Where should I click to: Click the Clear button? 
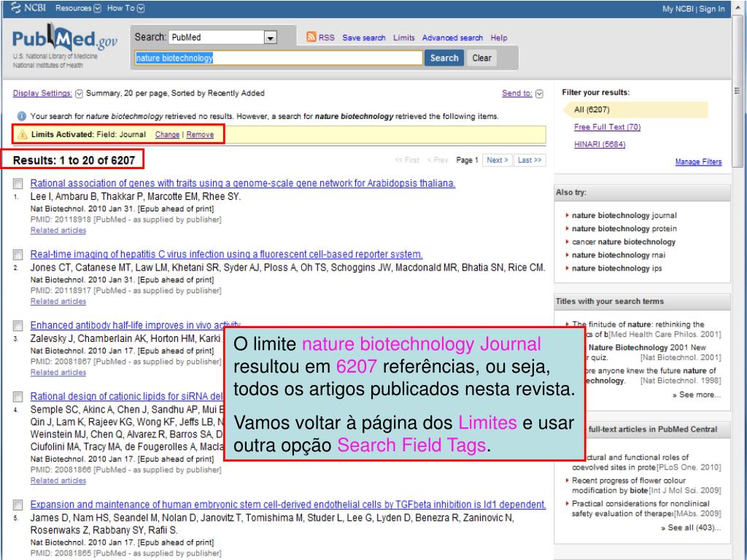point(481,58)
